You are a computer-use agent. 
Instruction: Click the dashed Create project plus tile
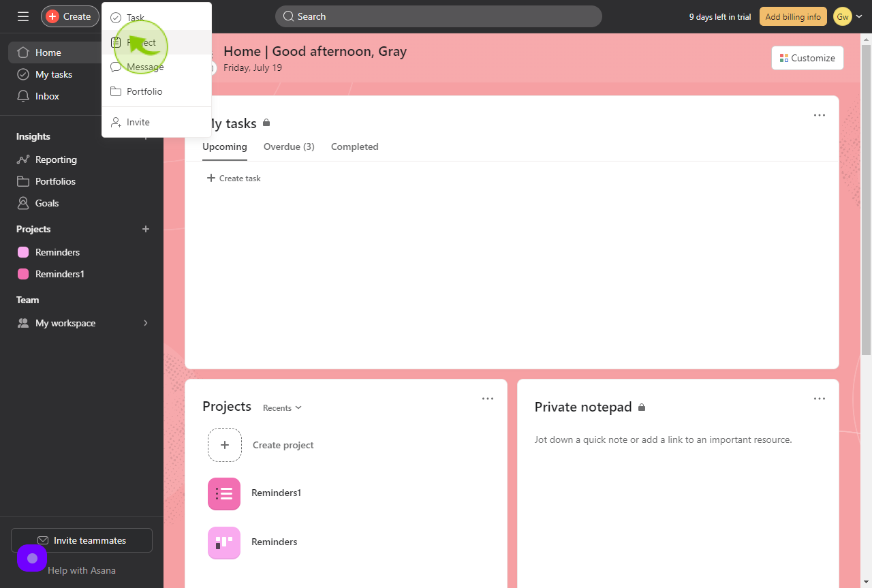coord(225,445)
